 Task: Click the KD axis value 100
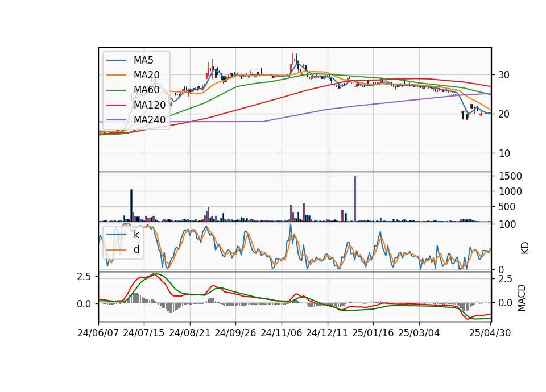click(x=507, y=225)
